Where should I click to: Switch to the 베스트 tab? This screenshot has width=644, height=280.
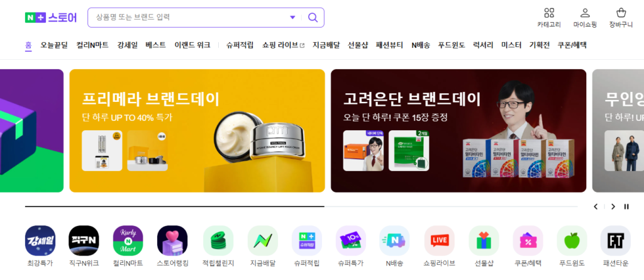[x=155, y=45]
